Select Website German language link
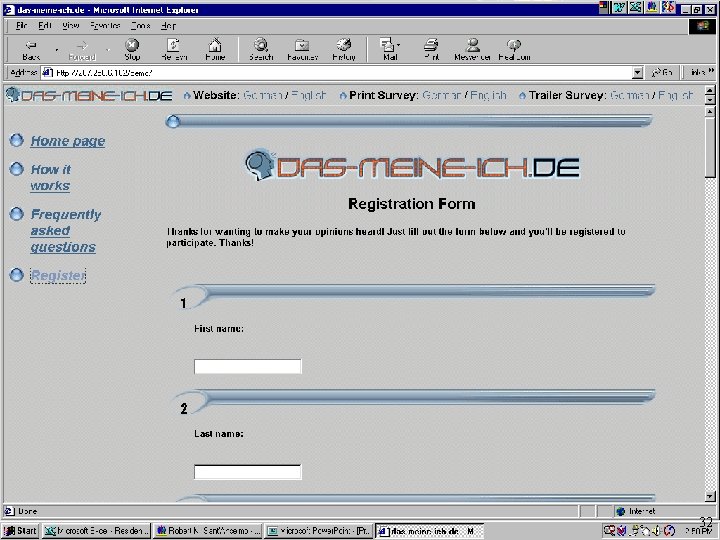 coord(263,95)
